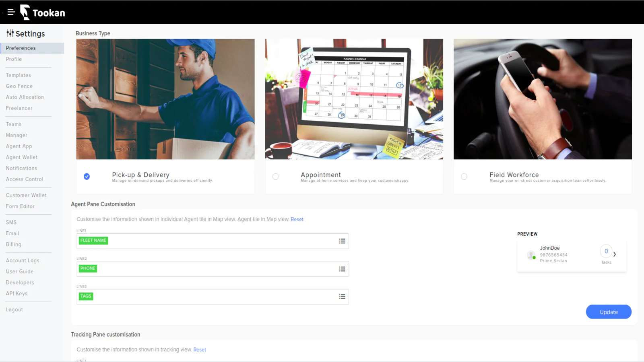Click the Tookan logo
This screenshot has height=362, width=644.
click(x=43, y=12)
